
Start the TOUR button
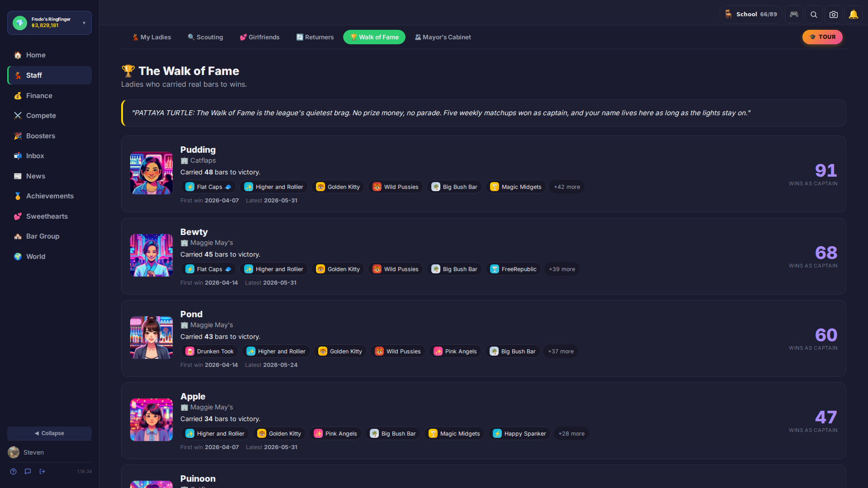click(x=822, y=37)
